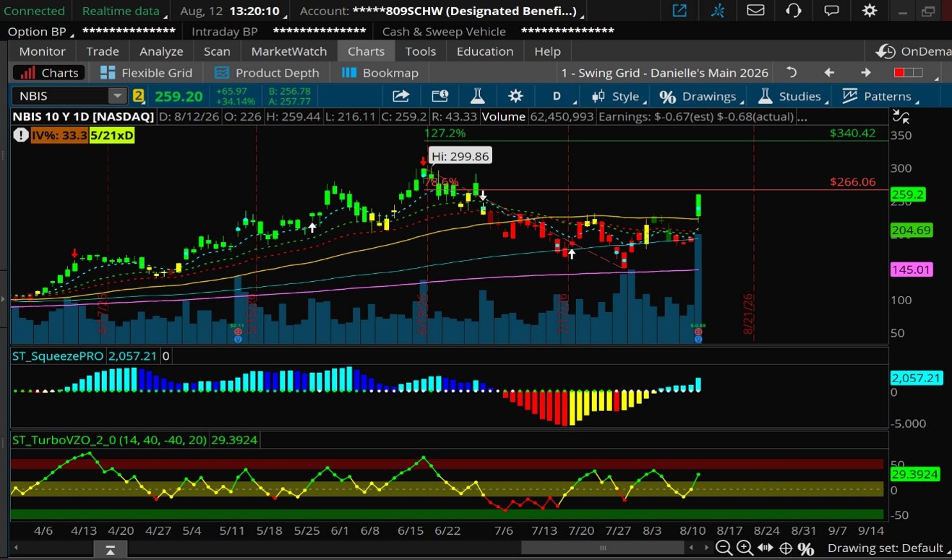Open the Style dropdown menu

tap(619, 96)
